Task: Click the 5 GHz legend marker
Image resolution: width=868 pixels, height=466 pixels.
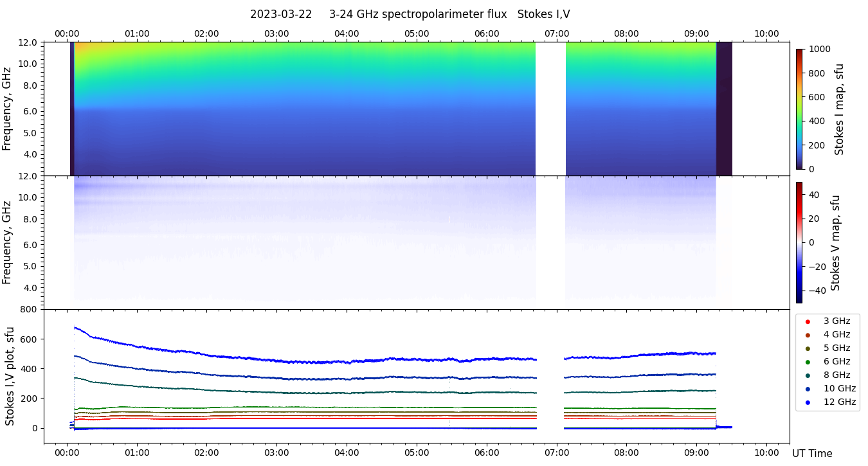Action: (x=807, y=348)
